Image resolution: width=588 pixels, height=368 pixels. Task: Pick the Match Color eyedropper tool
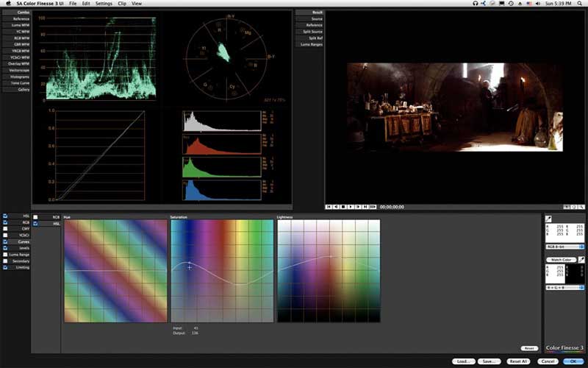click(580, 260)
